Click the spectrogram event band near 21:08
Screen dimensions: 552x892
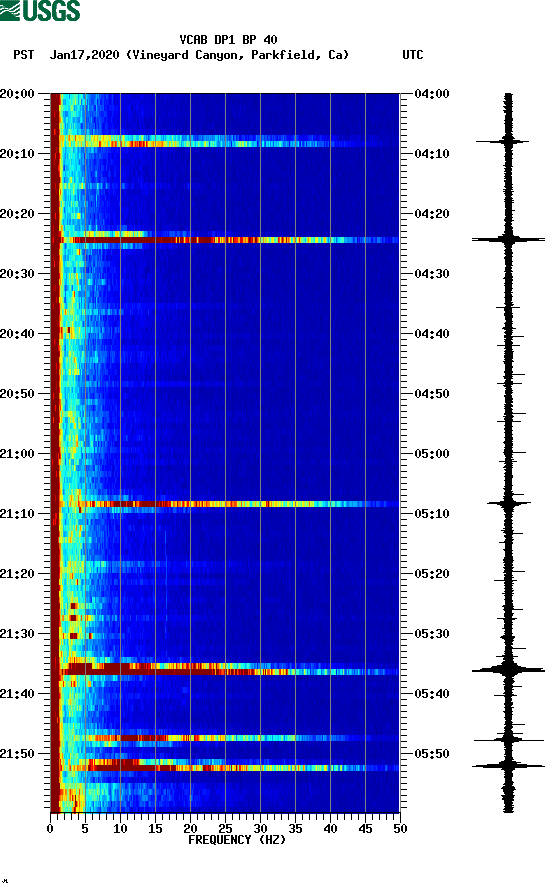coord(225,504)
